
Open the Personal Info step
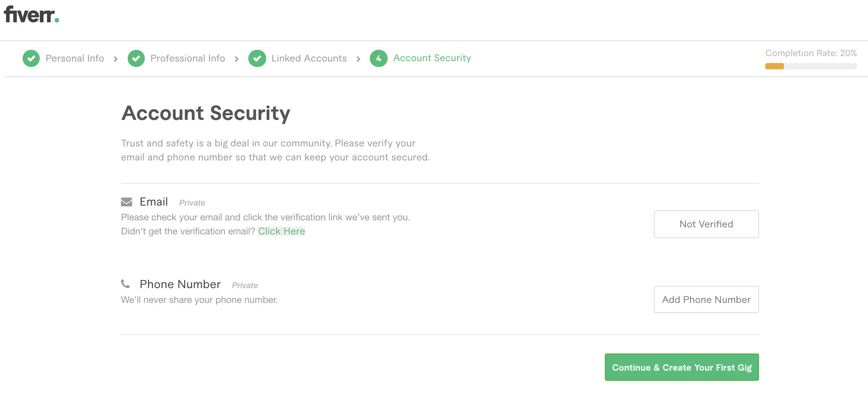(75, 58)
